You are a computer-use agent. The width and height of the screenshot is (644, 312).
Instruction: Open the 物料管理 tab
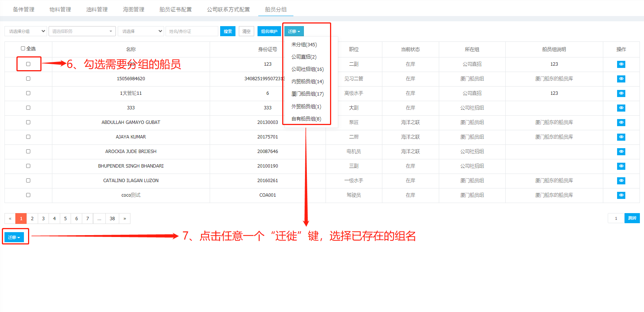click(60, 9)
